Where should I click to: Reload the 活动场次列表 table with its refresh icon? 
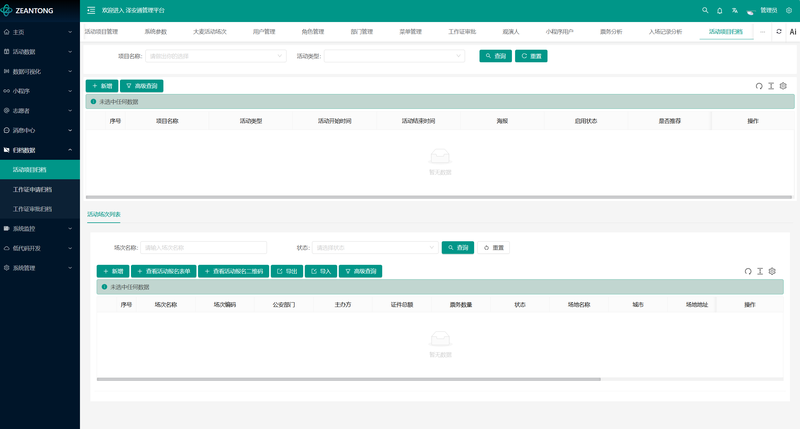(x=748, y=271)
